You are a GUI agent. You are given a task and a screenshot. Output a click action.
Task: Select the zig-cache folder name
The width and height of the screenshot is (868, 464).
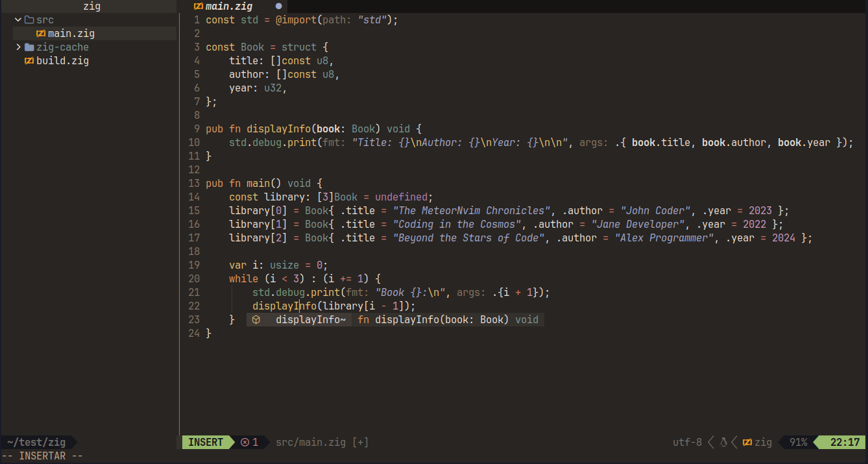pyautogui.click(x=62, y=47)
